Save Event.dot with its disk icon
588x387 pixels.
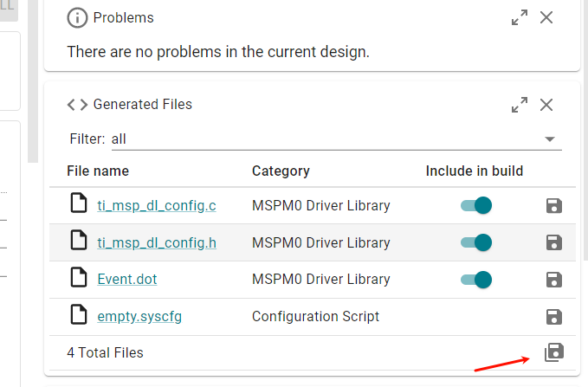[x=554, y=280]
